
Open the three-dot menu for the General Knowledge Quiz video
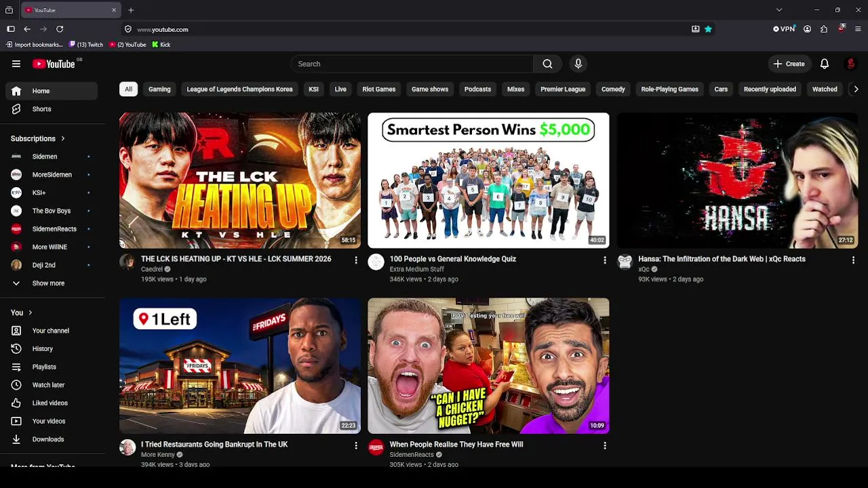click(605, 260)
